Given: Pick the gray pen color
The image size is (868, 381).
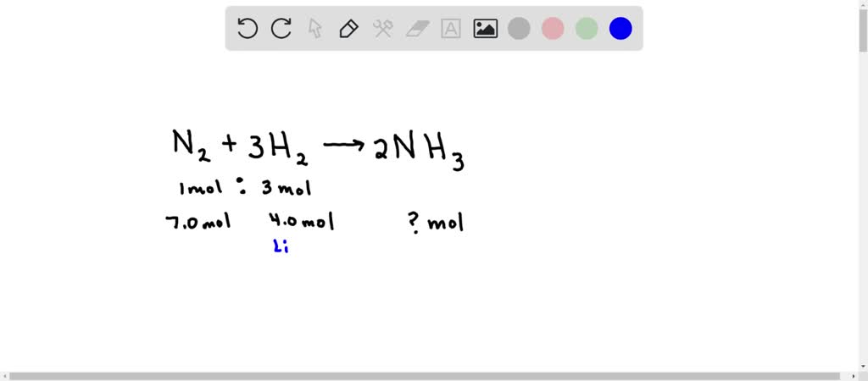Looking at the screenshot, I should pos(519,29).
